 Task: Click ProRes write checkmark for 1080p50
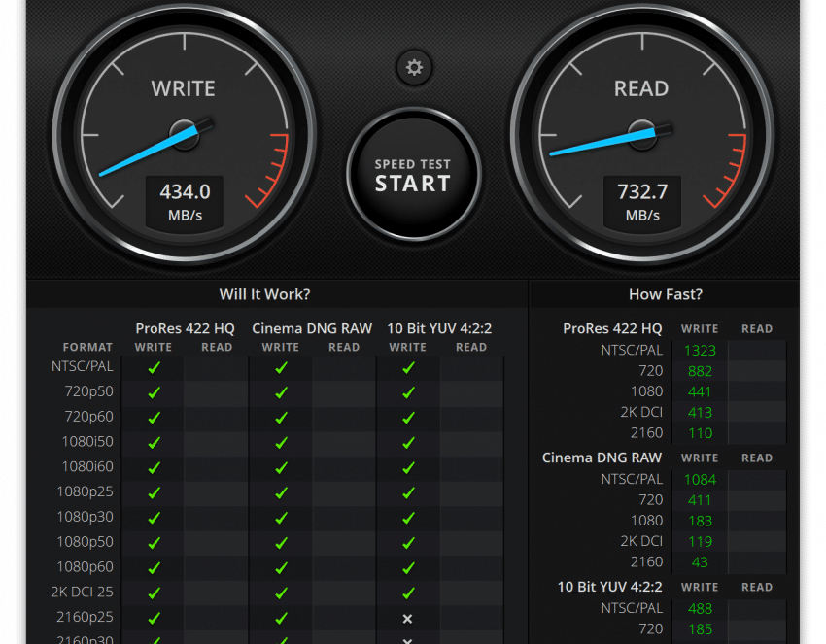154,543
